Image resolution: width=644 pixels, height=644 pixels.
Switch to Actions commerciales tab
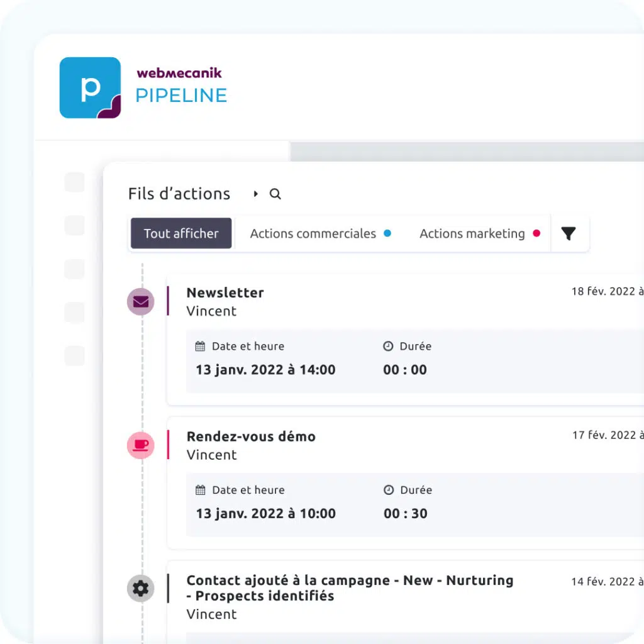pyautogui.click(x=313, y=233)
